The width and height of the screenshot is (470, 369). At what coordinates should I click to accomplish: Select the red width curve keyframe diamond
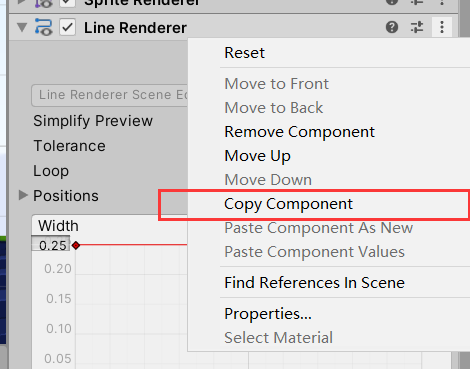76,246
